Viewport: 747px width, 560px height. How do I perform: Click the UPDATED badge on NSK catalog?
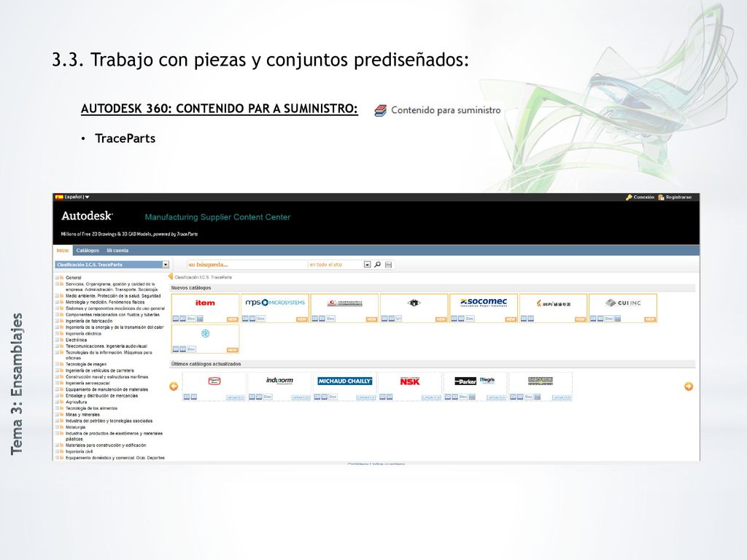tap(431, 397)
